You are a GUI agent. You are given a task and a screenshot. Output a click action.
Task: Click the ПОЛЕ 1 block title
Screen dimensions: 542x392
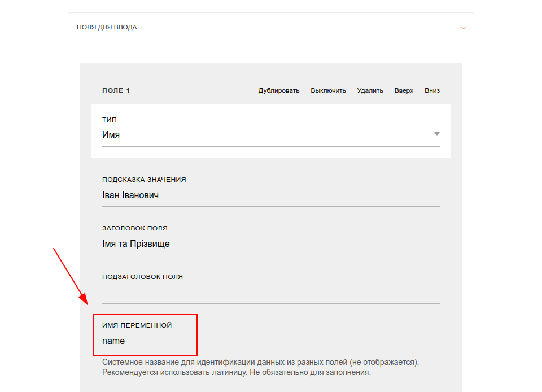[116, 90]
